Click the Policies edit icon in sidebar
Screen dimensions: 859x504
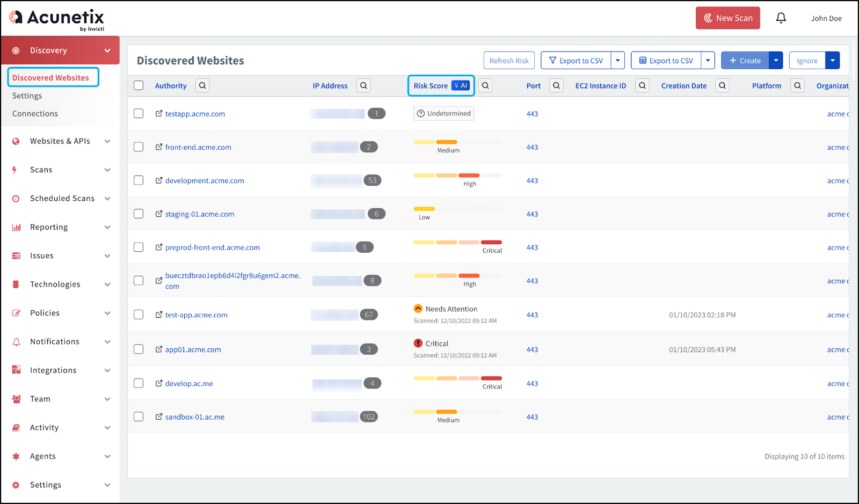pyautogui.click(x=17, y=313)
